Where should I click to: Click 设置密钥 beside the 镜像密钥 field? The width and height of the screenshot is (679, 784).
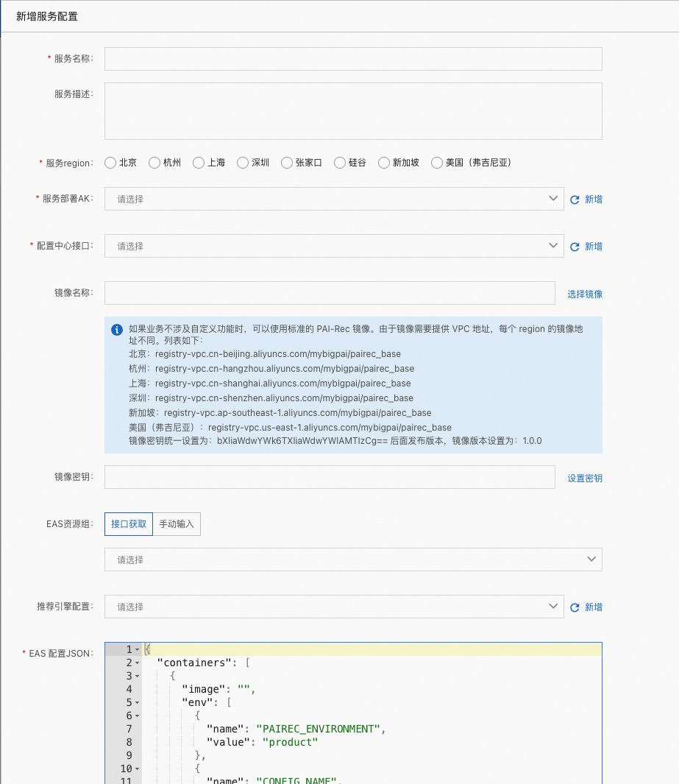(x=585, y=477)
